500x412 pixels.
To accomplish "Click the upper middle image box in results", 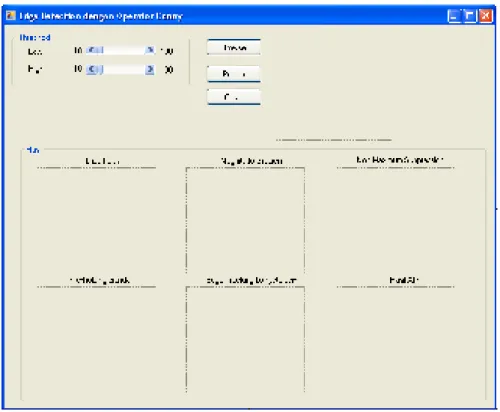I will (x=245, y=220).
